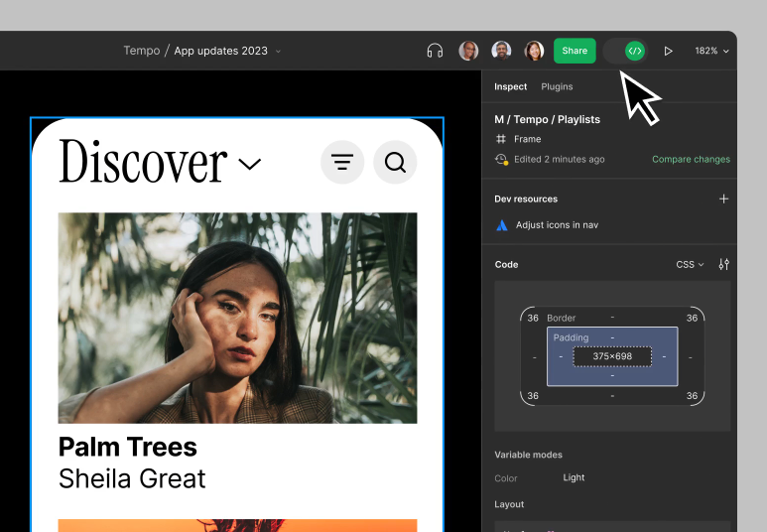Expand the Discover chevron in the design
The width and height of the screenshot is (767, 532).
click(250, 164)
